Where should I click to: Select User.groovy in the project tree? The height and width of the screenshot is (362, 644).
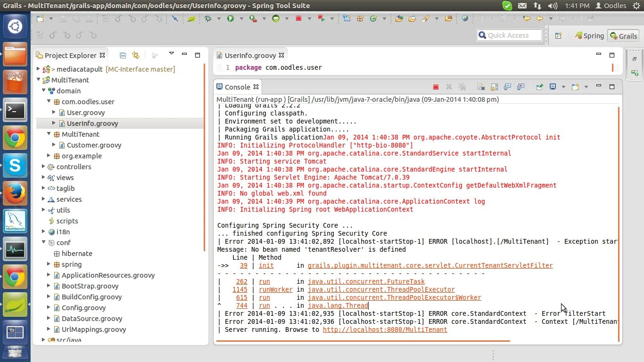85,112
